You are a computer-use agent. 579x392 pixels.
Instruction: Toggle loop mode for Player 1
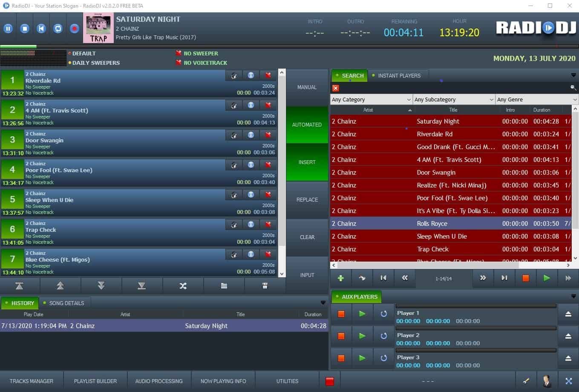[383, 314]
